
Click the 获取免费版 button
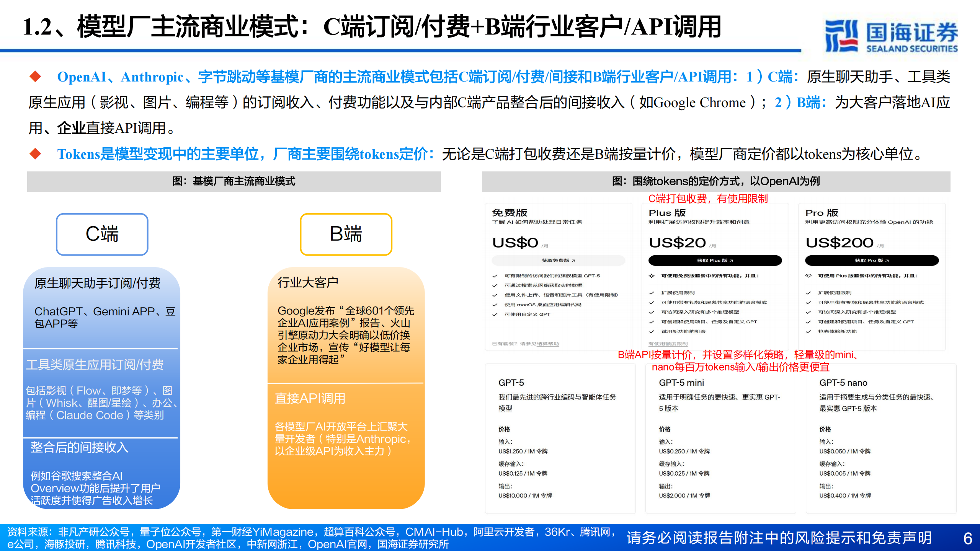click(x=558, y=261)
